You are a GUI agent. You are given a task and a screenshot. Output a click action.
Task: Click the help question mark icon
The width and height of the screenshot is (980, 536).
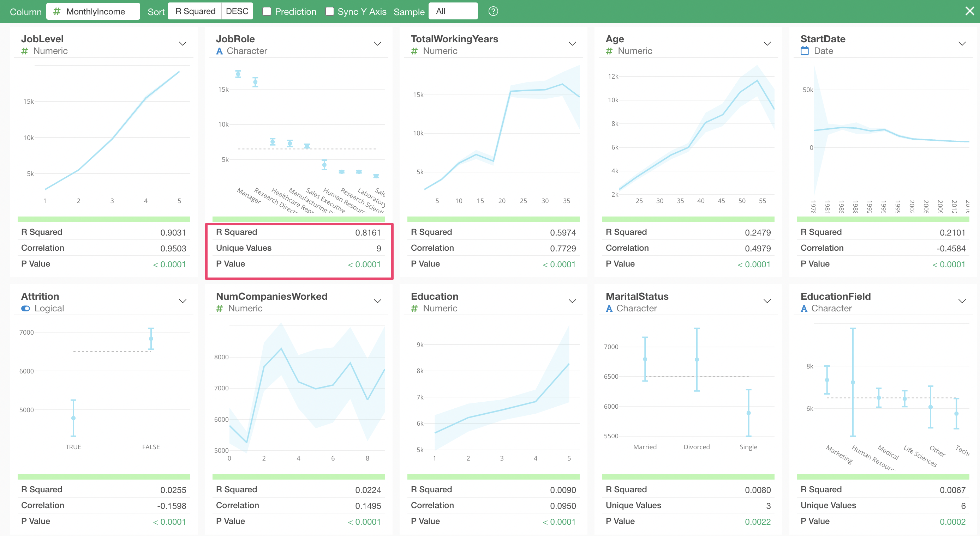tap(493, 11)
